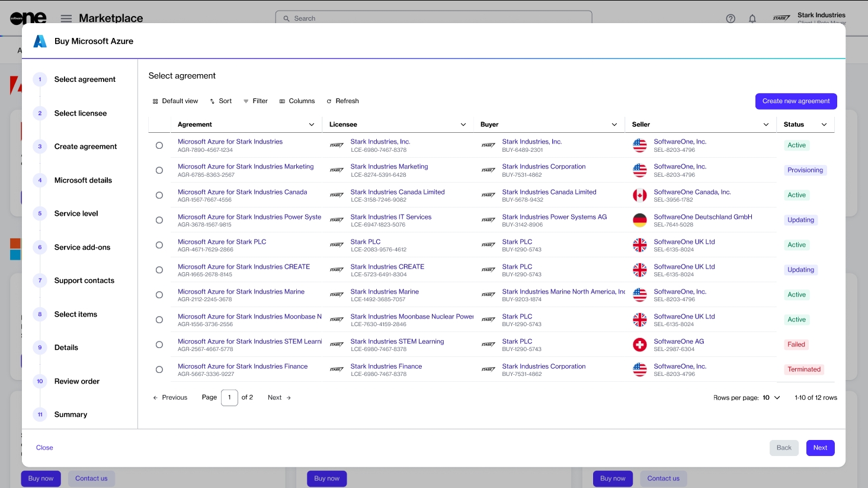868x488 pixels.
Task: Expand the Status column header menu
Action: tap(824, 125)
